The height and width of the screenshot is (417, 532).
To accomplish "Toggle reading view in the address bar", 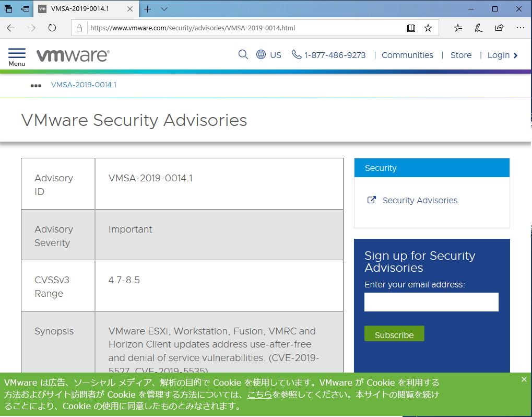I will pos(411,28).
